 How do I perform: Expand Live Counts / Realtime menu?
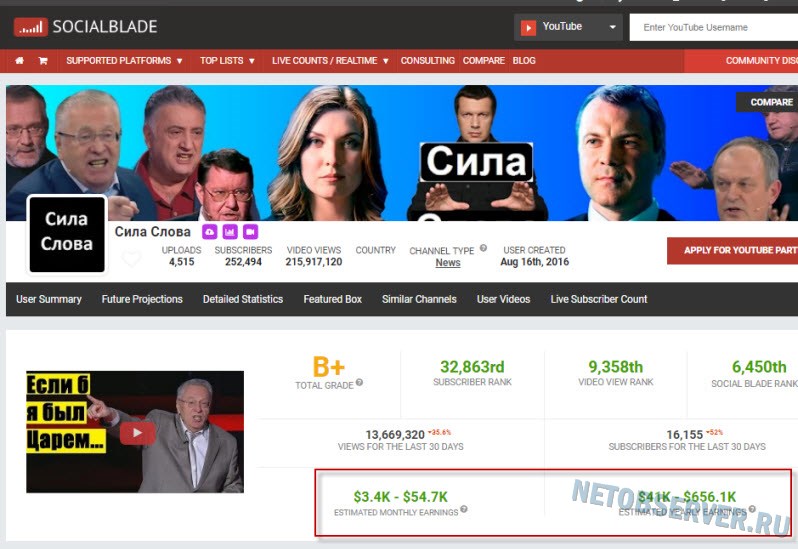[x=330, y=61]
